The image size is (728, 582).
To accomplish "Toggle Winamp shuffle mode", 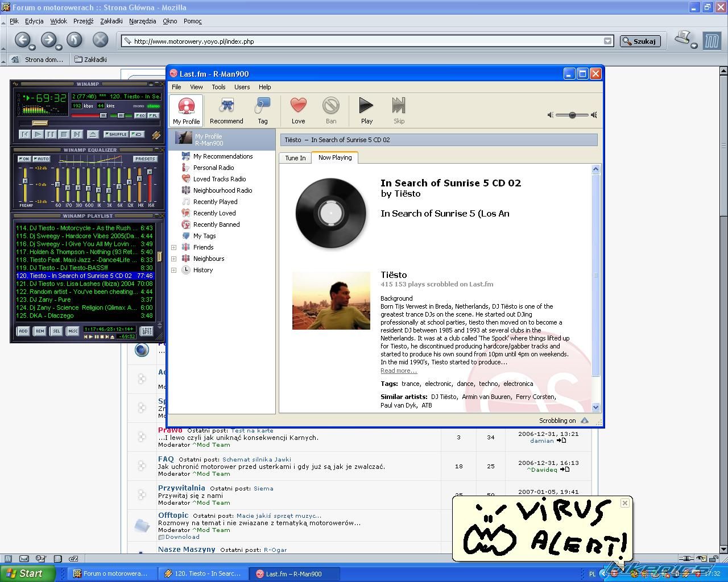I will coord(116,135).
